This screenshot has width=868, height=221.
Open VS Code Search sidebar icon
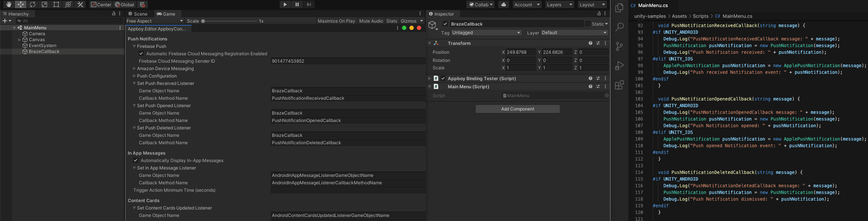coord(619,27)
